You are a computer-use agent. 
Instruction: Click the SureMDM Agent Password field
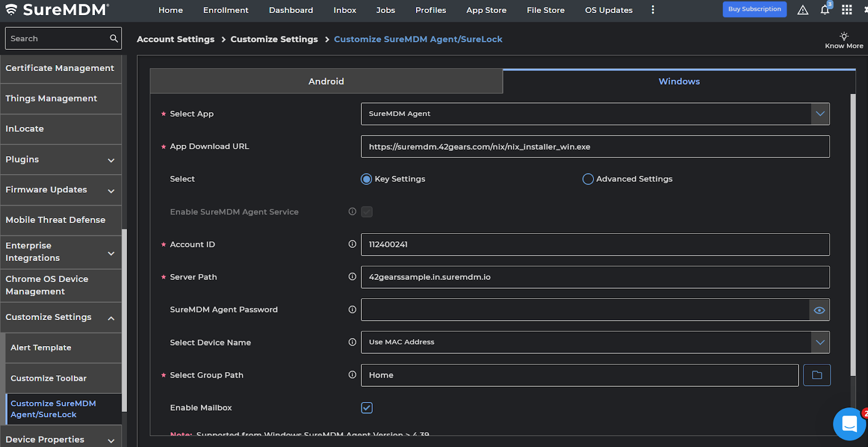585,310
